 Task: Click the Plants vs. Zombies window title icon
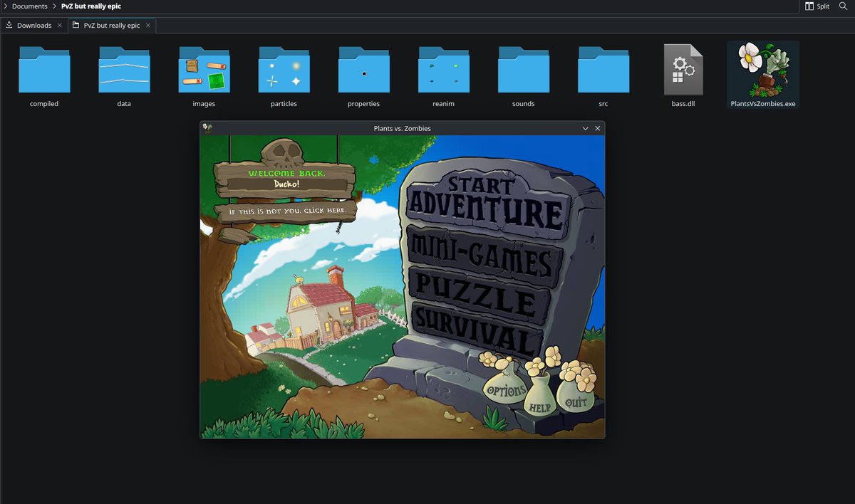[x=207, y=128]
